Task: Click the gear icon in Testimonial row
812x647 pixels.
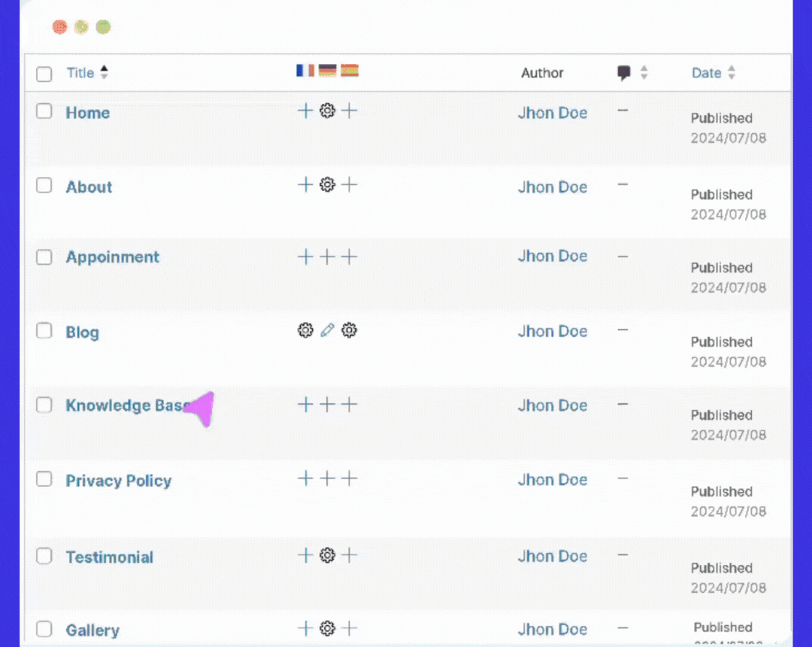Action: (327, 555)
